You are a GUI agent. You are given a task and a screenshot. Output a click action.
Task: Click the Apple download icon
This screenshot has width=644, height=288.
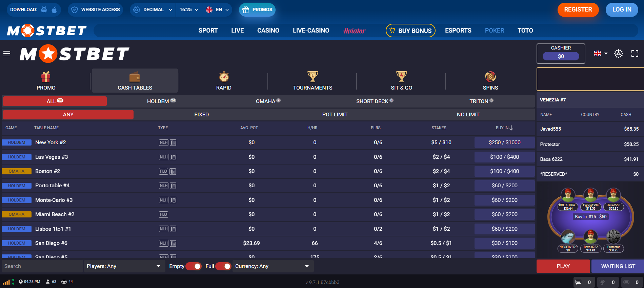pyautogui.click(x=54, y=10)
